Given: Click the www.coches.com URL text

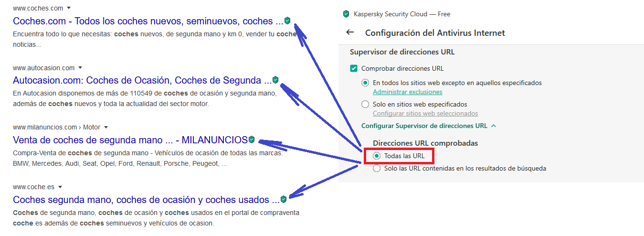Looking at the screenshot, I should (39, 8).
